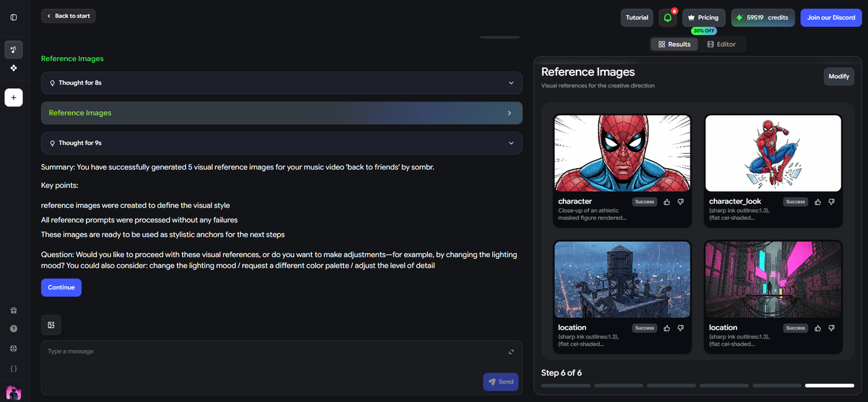Expand the 'Thought for 8s' section

(x=281, y=83)
